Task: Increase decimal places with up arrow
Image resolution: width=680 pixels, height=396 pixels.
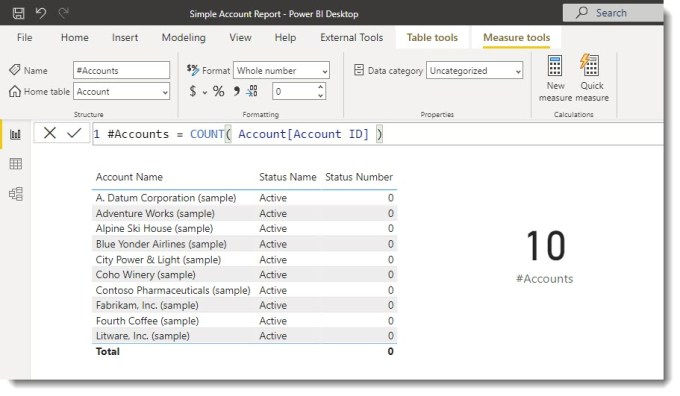Action: [320, 87]
